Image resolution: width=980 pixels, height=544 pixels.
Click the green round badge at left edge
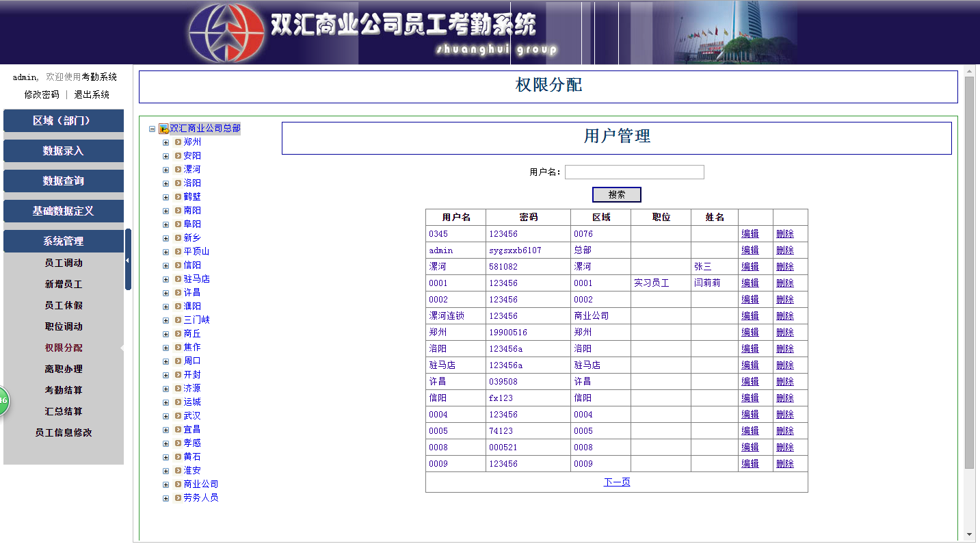point(3,400)
